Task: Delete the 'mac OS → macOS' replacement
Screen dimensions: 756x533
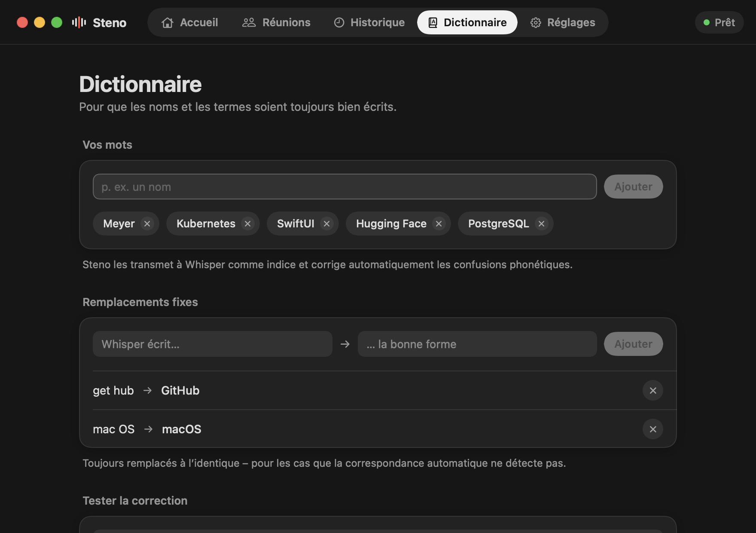Action: 653,429
